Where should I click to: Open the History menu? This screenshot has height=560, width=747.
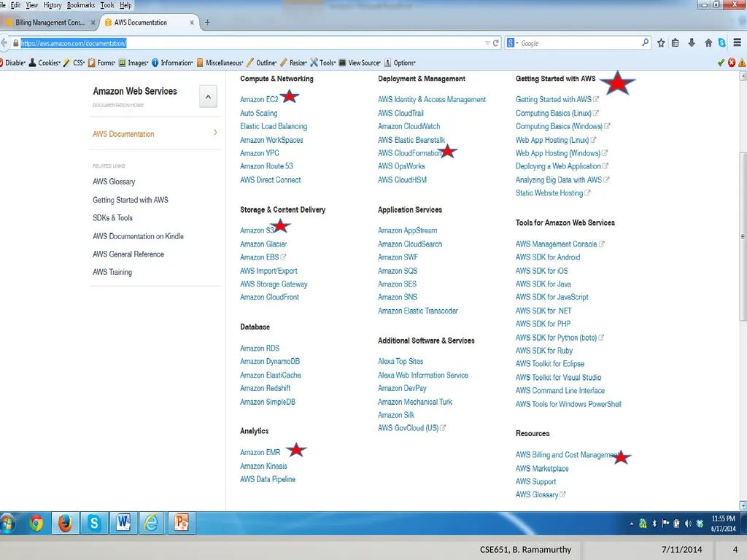click(53, 5)
